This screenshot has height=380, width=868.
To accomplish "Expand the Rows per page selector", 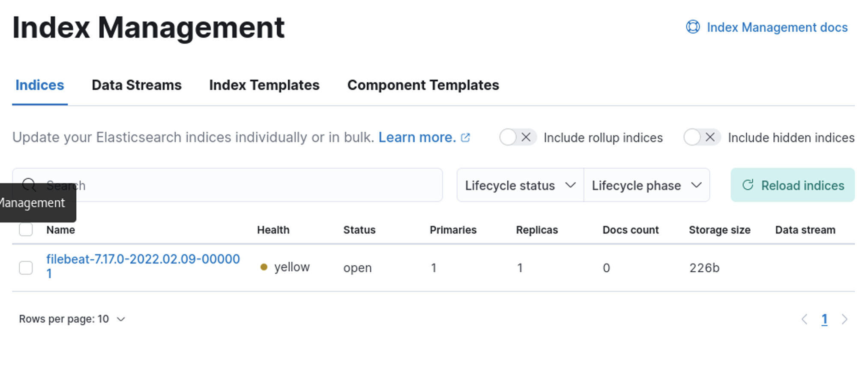I will tap(72, 319).
